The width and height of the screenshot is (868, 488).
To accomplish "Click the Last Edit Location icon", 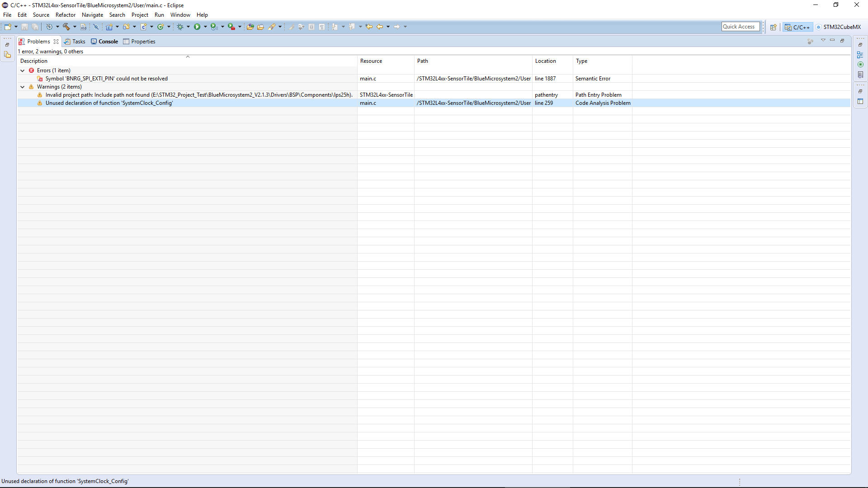I will [369, 27].
